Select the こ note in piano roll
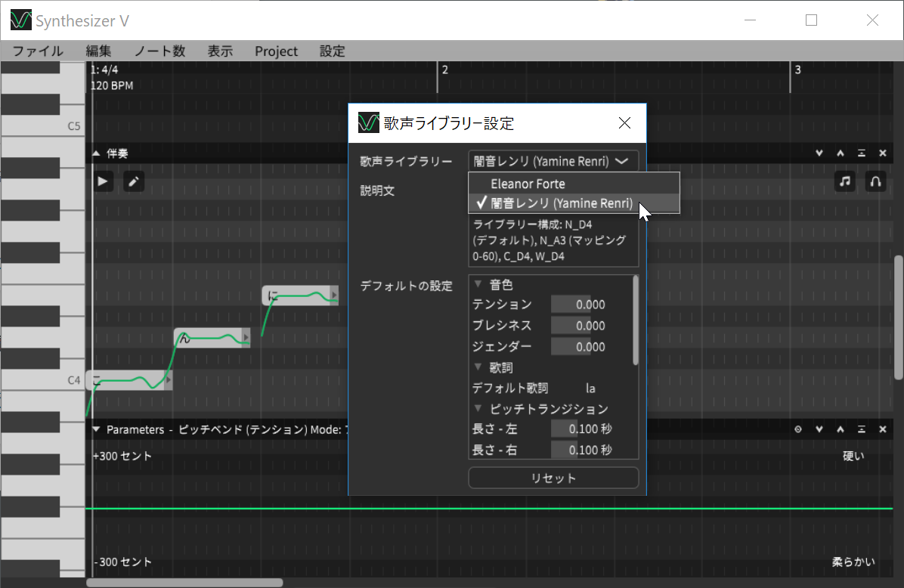The image size is (904, 588). 129,380
